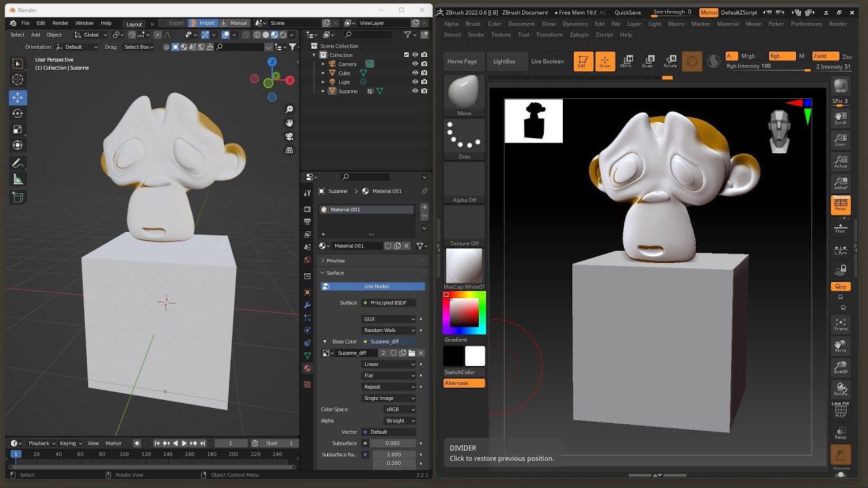The image size is (868, 488).
Task: Toggle ZBrush Xyz rotation mode
Action: pos(841,287)
